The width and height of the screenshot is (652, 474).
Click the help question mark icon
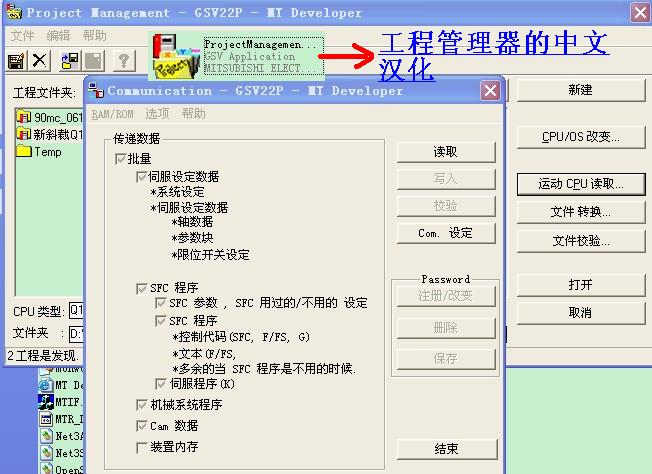pos(123,61)
